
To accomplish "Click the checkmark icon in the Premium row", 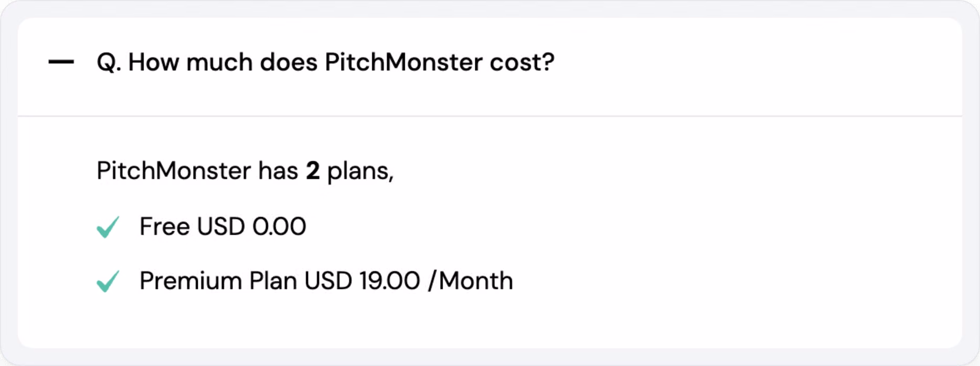I will pyautogui.click(x=107, y=281).
